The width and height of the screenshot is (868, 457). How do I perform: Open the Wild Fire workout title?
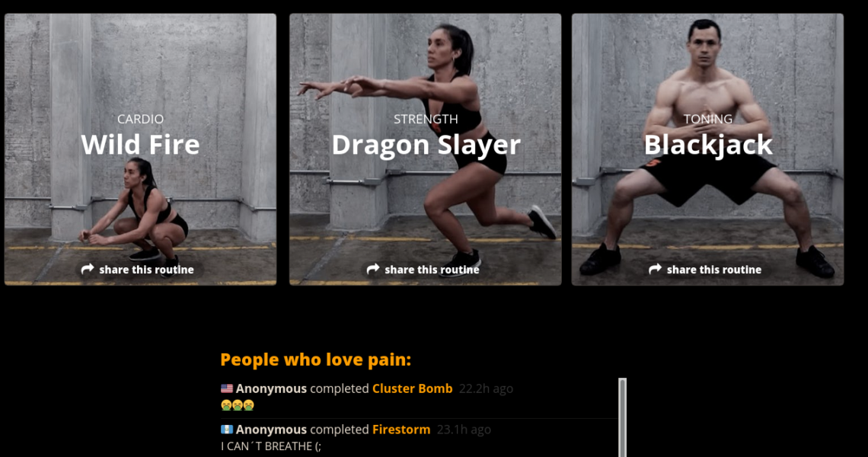[x=140, y=145]
